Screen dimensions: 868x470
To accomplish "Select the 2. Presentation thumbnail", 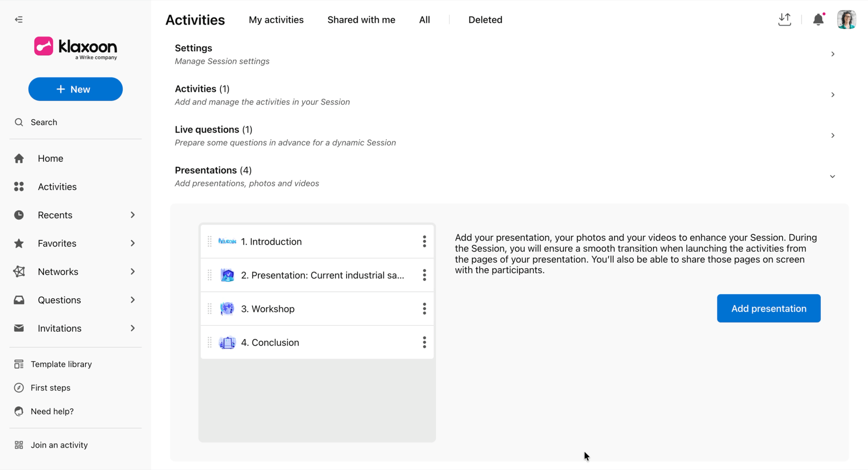I will 227,275.
